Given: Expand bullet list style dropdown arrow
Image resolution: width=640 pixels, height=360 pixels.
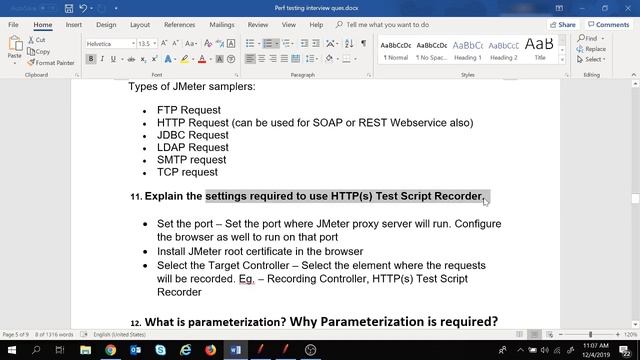Looking at the screenshot, I should (259, 44).
